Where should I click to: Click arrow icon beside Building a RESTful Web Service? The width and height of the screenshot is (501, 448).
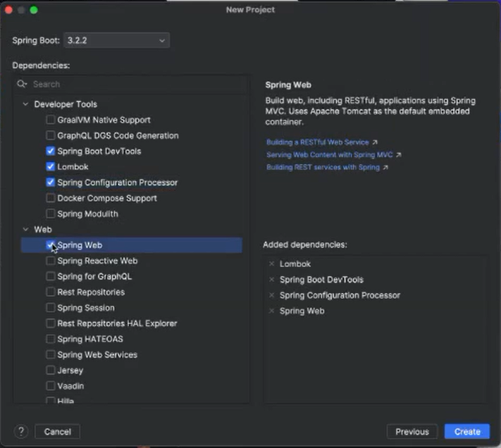[x=375, y=142]
